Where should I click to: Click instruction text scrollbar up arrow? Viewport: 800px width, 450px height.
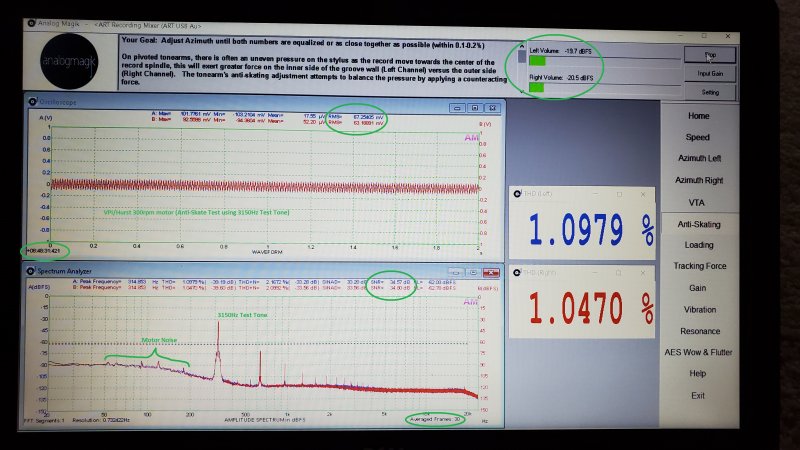[x=521, y=46]
